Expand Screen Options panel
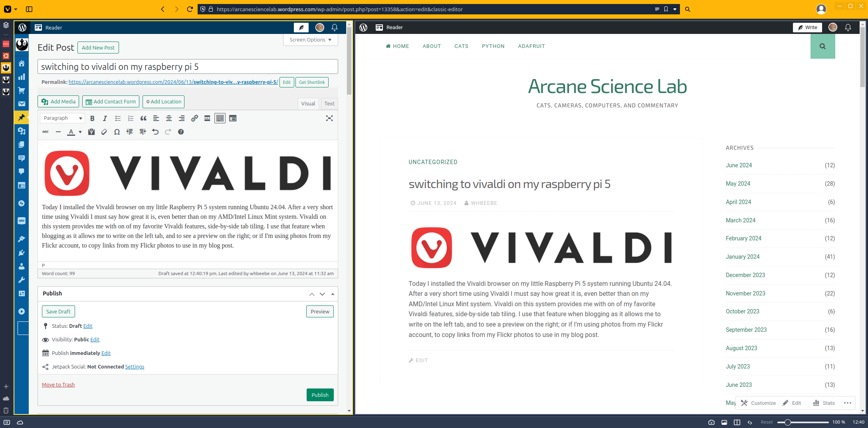This screenshot has height=428, width=868. point(311,40)
